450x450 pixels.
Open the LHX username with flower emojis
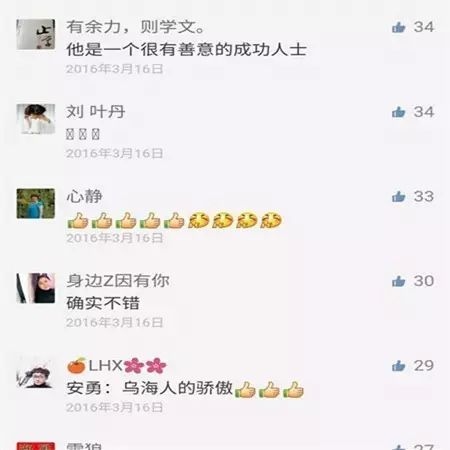pos(116,365)
